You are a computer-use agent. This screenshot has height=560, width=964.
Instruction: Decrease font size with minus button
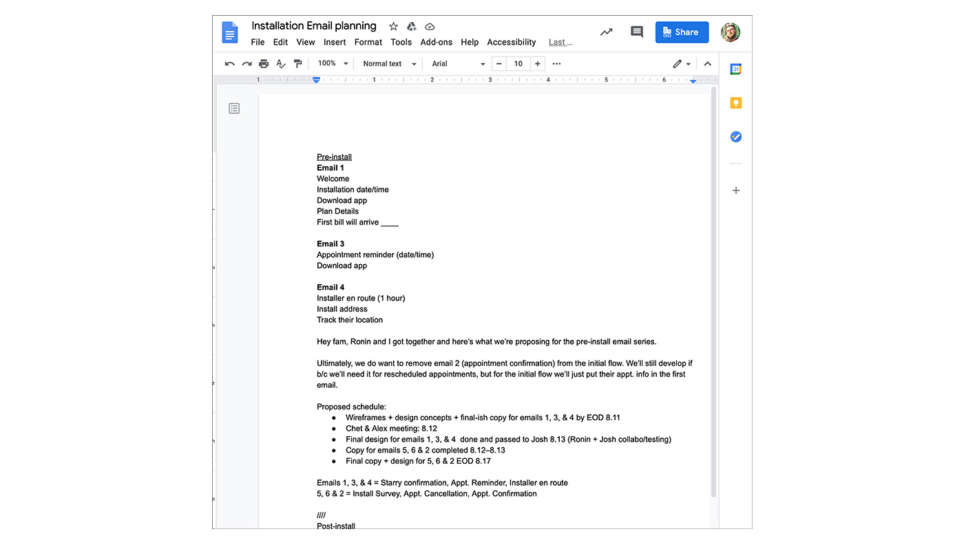(x=499, y=64)
